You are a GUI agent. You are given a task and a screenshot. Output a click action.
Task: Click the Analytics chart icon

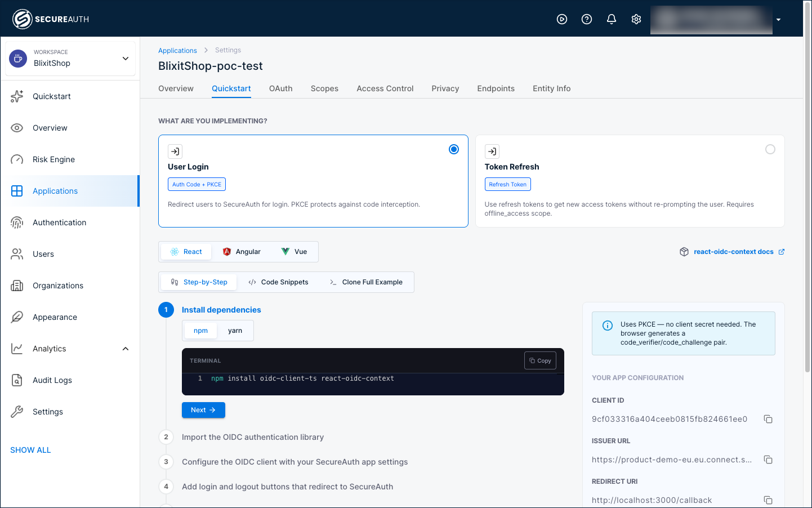point(17,349)
